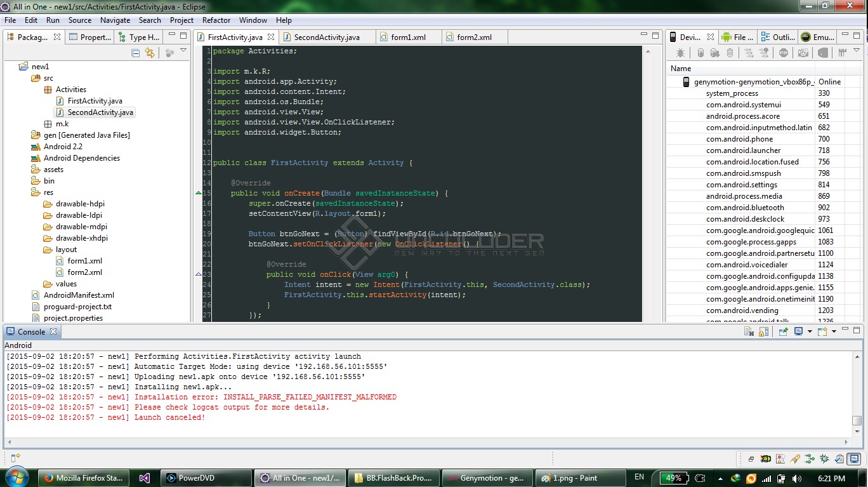Screen dimensions: 868x487
Task: Open the Source menu
Action: [80, 20]
